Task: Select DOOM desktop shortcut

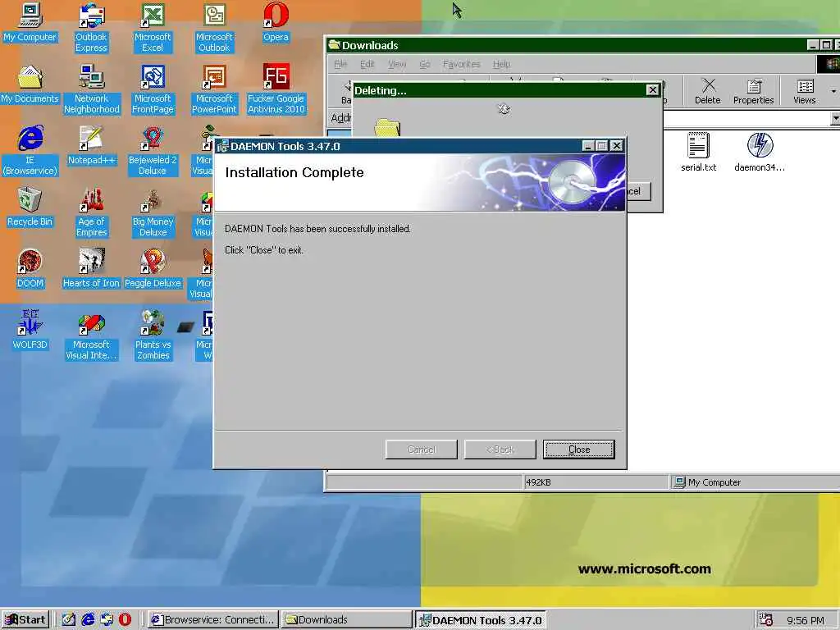Action: pos(30,269)
